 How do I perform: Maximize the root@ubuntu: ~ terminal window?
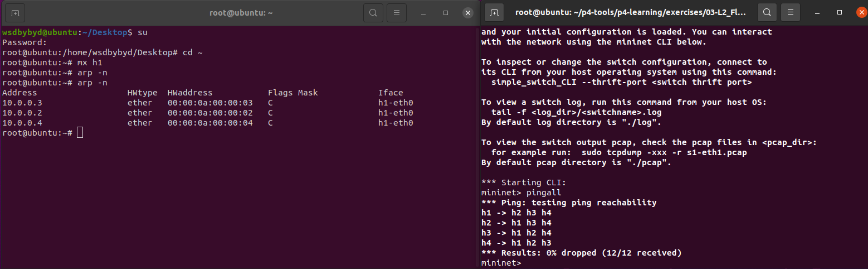446,12
